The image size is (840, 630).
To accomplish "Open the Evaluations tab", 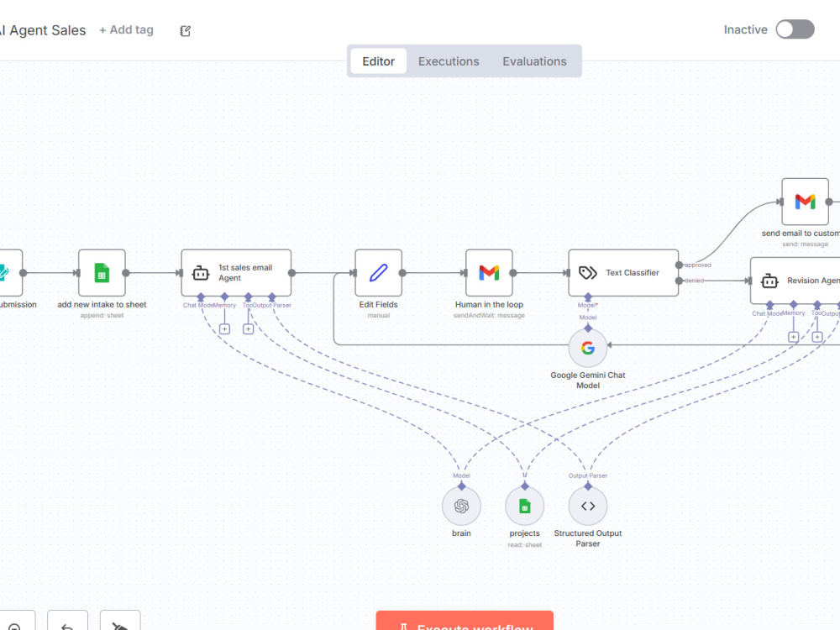I will coord(534,61).
